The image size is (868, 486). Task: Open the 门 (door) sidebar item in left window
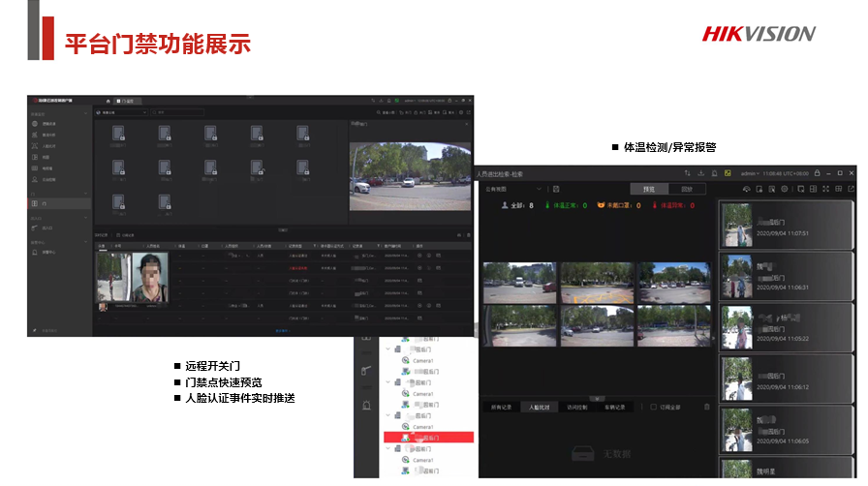point(59,203)
